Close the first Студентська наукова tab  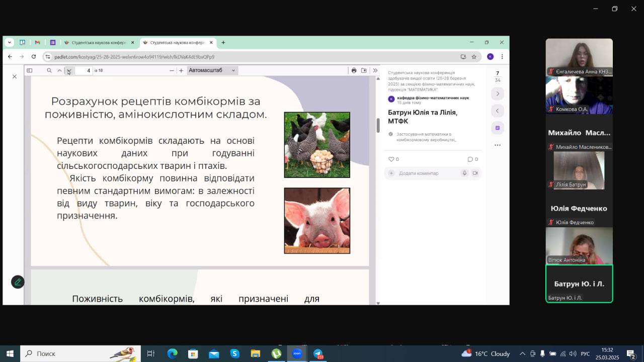click(x=133, y=43)
